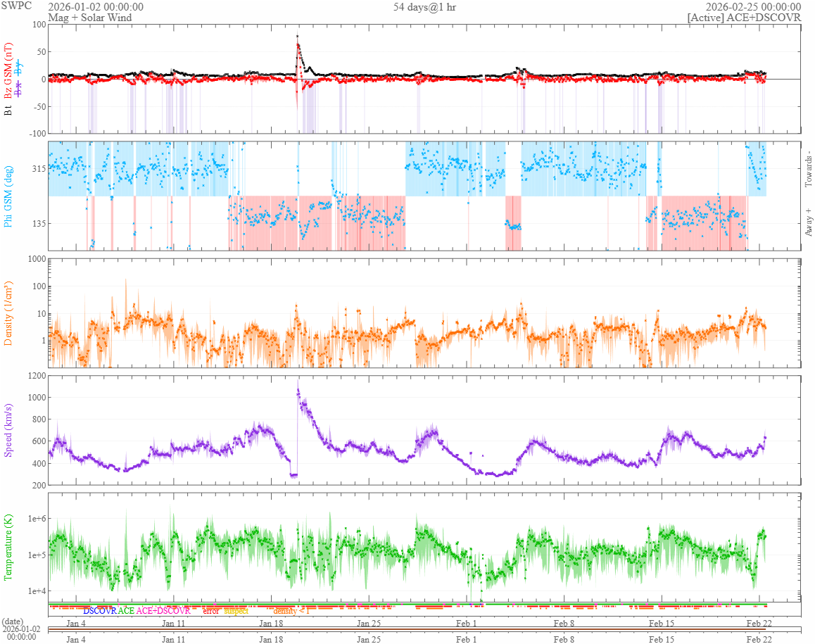The image size is (815, 644).
Task: Click the 315 tick on Phi axis
Action: click(x=39, y=168)
